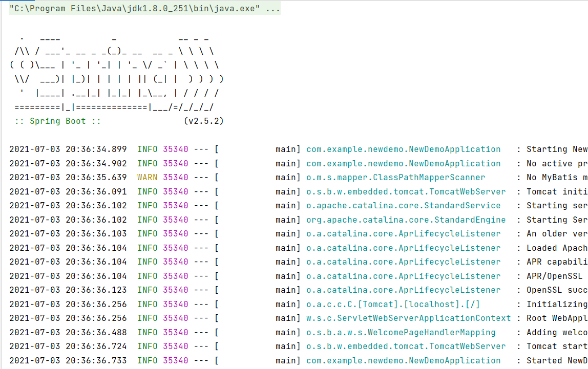588x369 pixels.
Task: Click org.apache.catalina.core.StandardEngine logger name
Action: click(x=406, y=220)
